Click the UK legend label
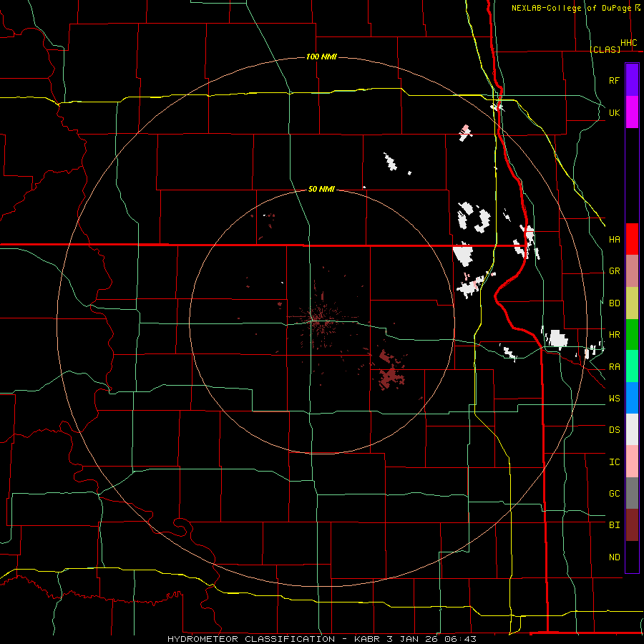The width and height of the screenshot is (644, 644). click(615, 112)
